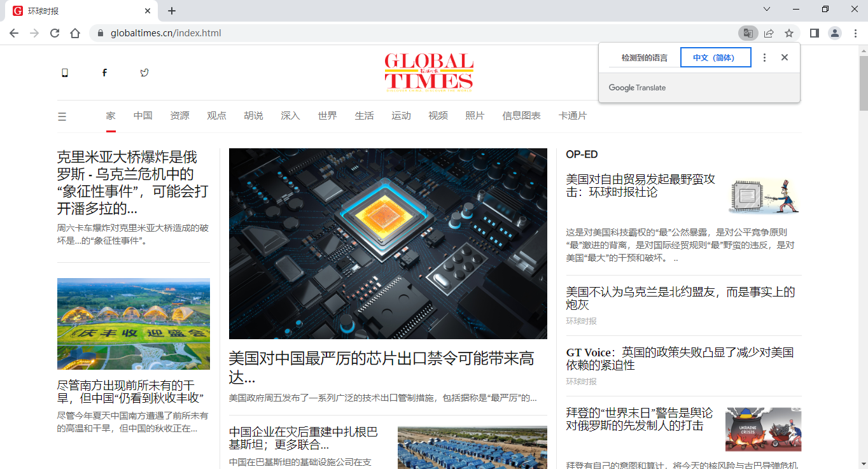Open a new tab with plus icon
Image resolution: width=868 pixels, height=469 pixels.
point(172,11)
